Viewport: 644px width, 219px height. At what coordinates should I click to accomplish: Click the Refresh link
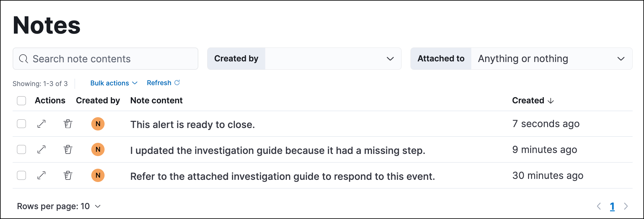163,83
